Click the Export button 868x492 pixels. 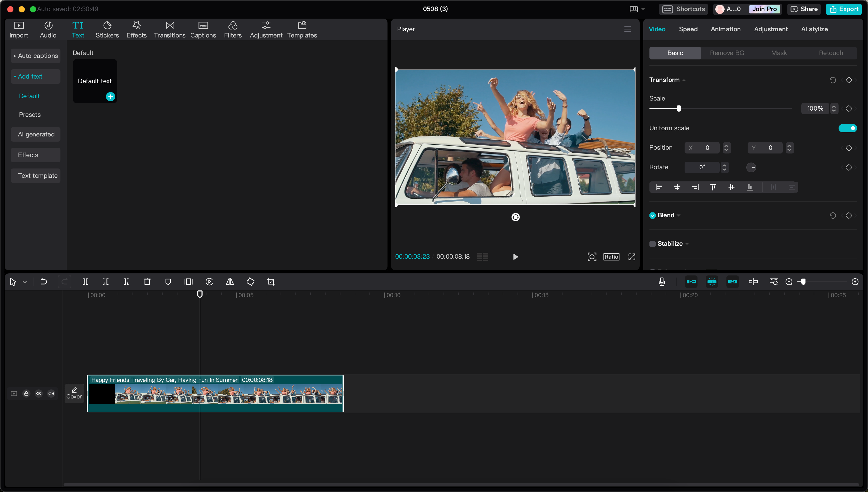pos(845,8)
